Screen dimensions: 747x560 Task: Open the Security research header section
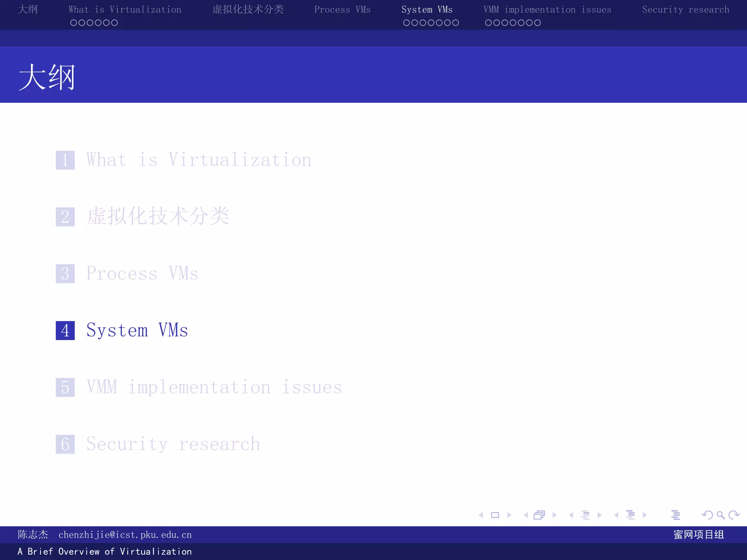tap(686, 9)
